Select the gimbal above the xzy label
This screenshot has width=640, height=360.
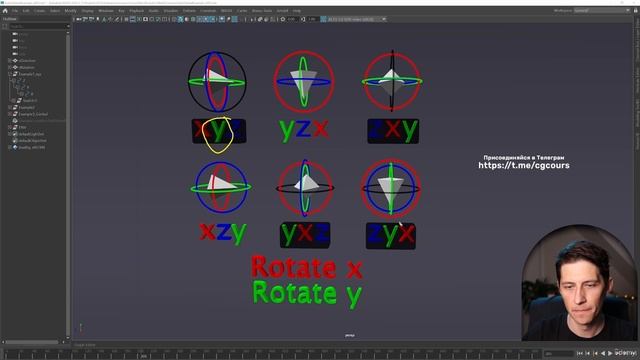(220, 187)
